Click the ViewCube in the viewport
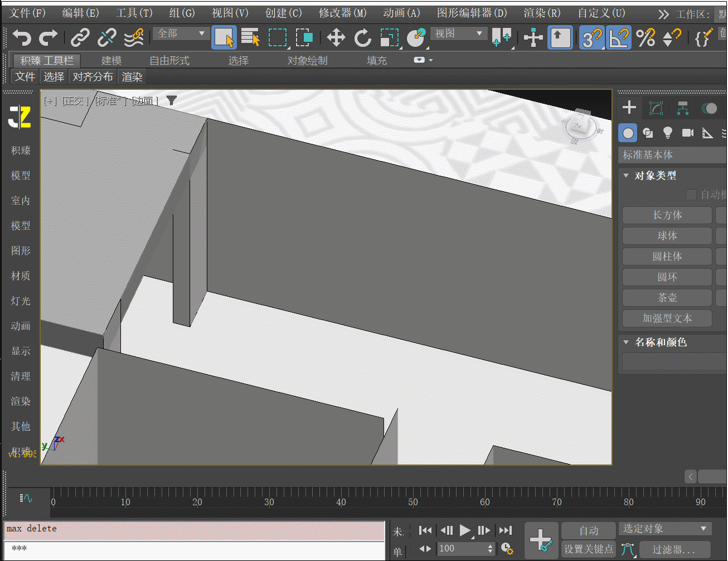Viewport: 728px width, 561px height. pyautogui.click(x=581, y=125)
